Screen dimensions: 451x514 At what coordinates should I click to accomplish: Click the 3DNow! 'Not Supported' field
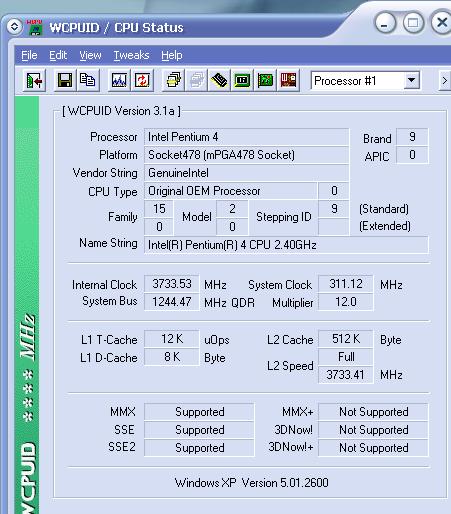373,430
